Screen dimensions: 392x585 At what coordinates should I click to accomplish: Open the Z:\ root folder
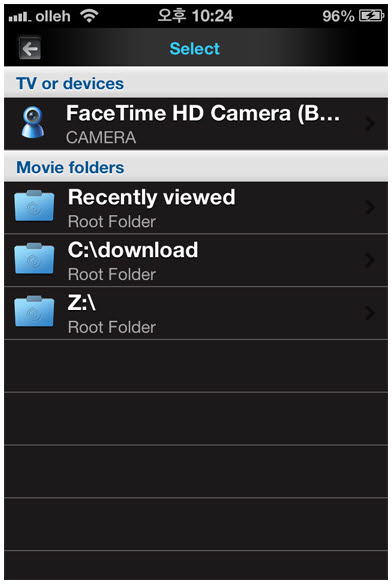[196, 313]
